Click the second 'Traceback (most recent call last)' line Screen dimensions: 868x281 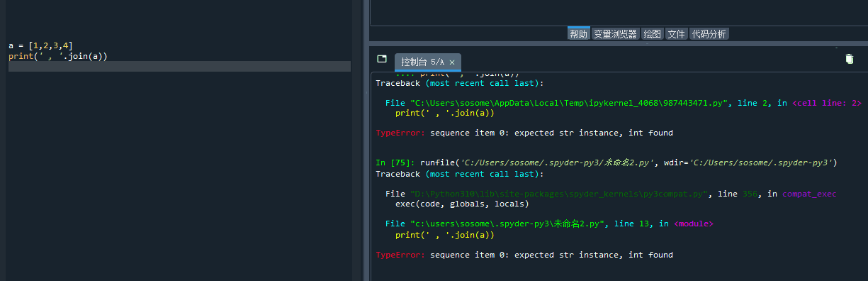tap(460, 174)
